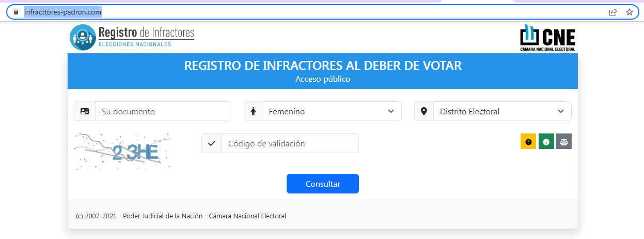The image size is (644, 239).
Task: Click the CNE Cámara Nacional Electoral logo
Action: coord(547,37)
